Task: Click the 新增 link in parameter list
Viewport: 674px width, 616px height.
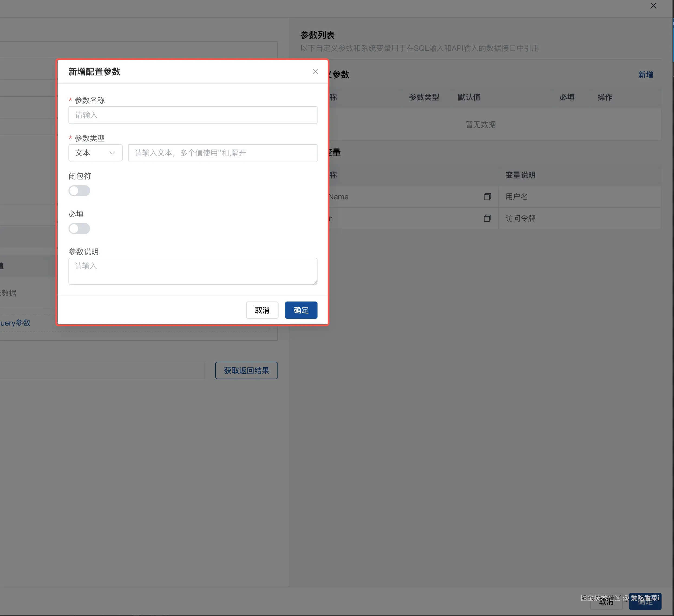Action: tap(645, 75)
